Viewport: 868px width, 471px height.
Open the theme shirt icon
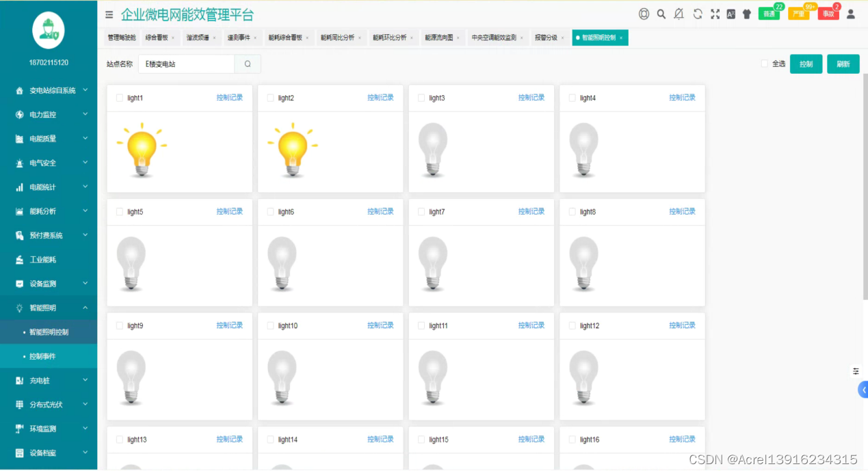coord(746,14)
